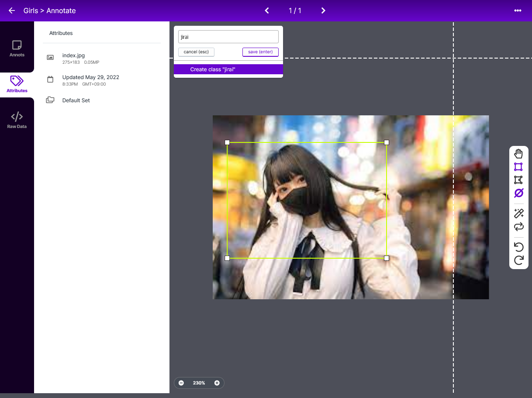This screenshot has height=398, width=532.
Task: Activate the magic wand label assist
Action: (x=518, y=214)
